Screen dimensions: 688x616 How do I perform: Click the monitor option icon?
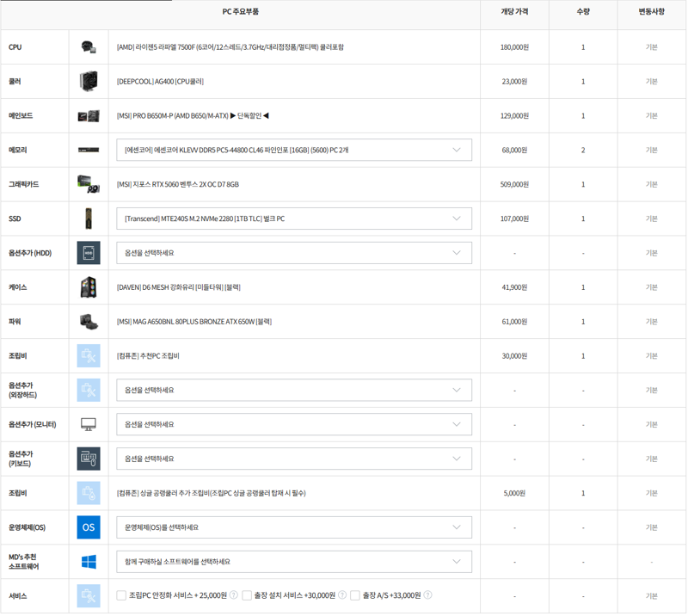(x=89, y=424)
